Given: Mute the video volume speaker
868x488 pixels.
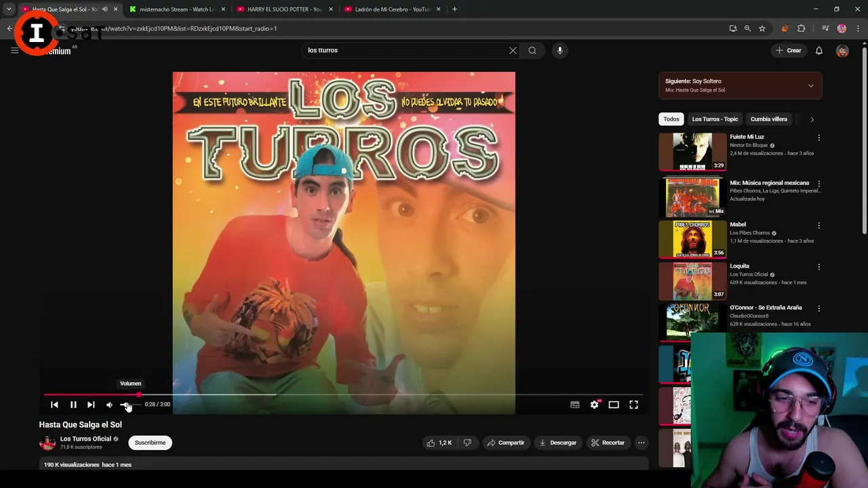Looking at the screenshot, I should tap(109, 405).
